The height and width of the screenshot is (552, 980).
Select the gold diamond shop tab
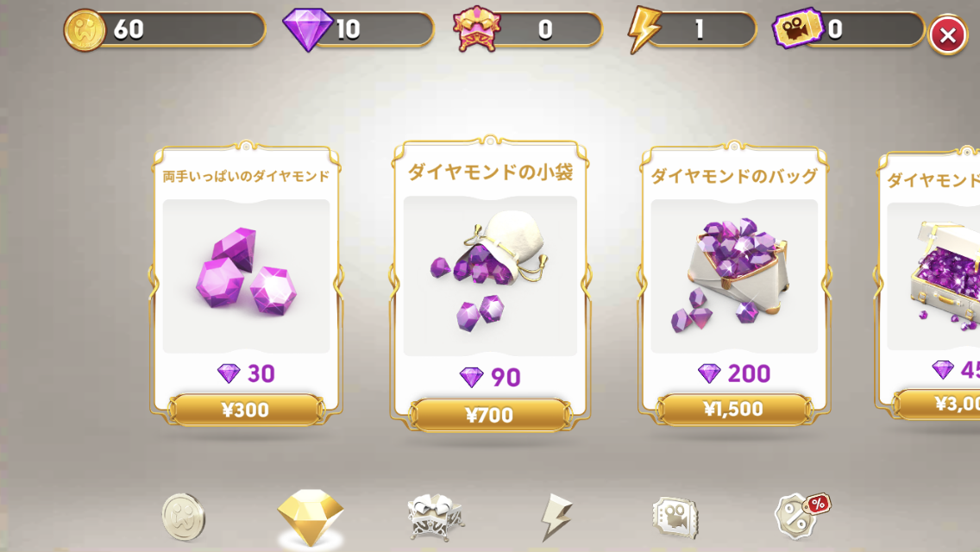click(311, 517)
